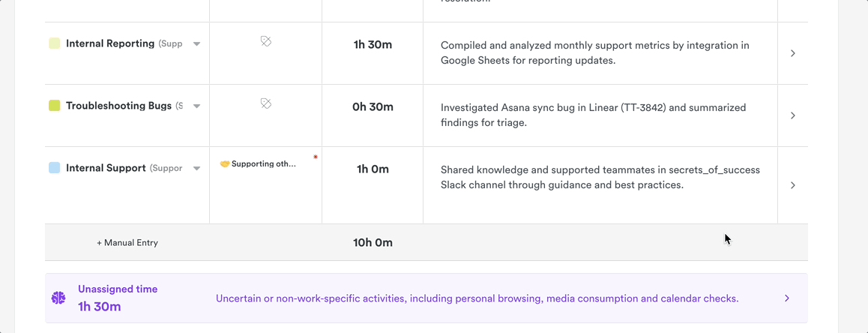Open the Internal Support project dropdown

point(196,169)
